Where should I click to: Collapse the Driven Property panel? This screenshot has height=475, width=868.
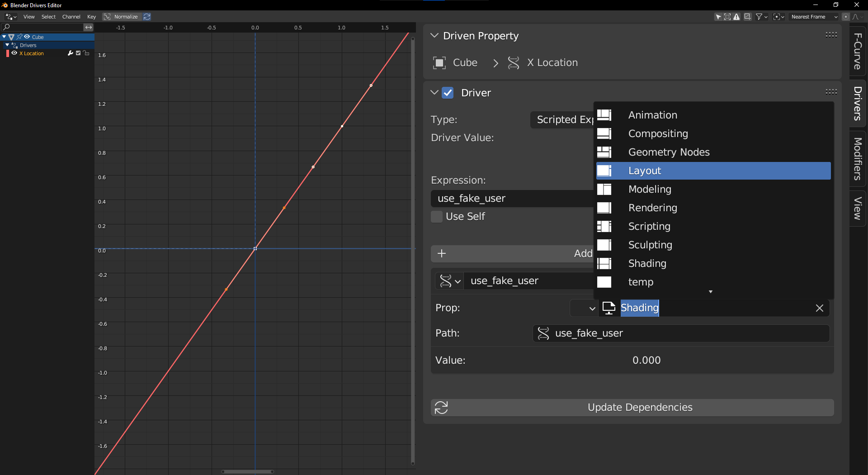click(434, 35)
